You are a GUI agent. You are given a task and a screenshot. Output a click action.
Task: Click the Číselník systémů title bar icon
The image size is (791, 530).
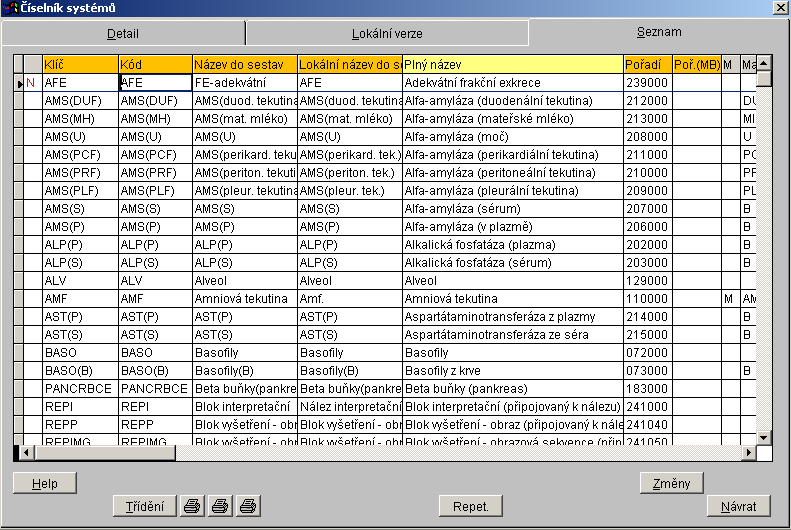[10, 9]
